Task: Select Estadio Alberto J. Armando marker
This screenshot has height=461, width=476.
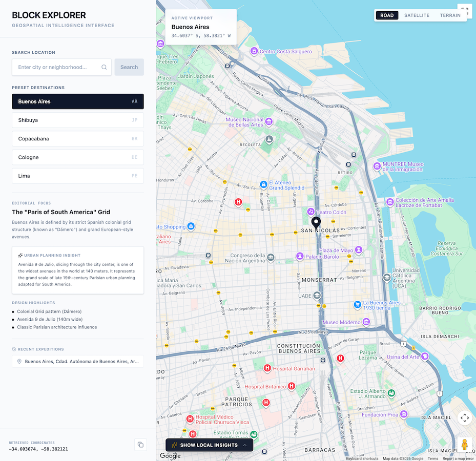Action: tap(391, 393)
